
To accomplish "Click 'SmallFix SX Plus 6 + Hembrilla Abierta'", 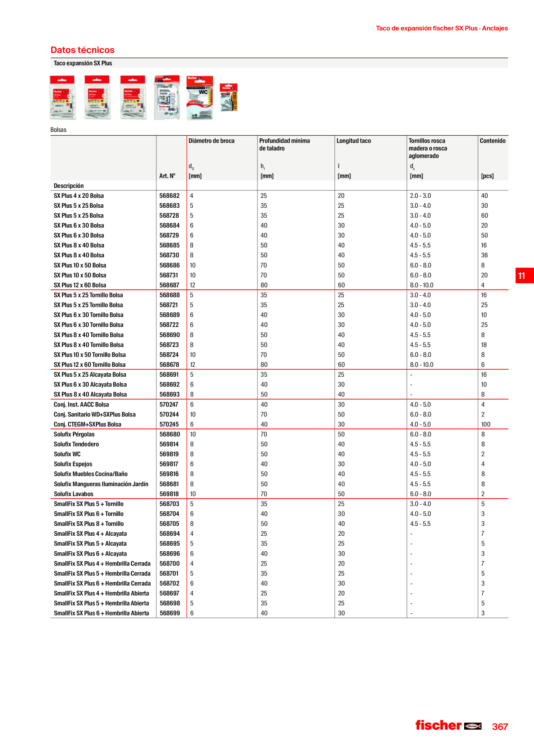I will click(101, 613).
